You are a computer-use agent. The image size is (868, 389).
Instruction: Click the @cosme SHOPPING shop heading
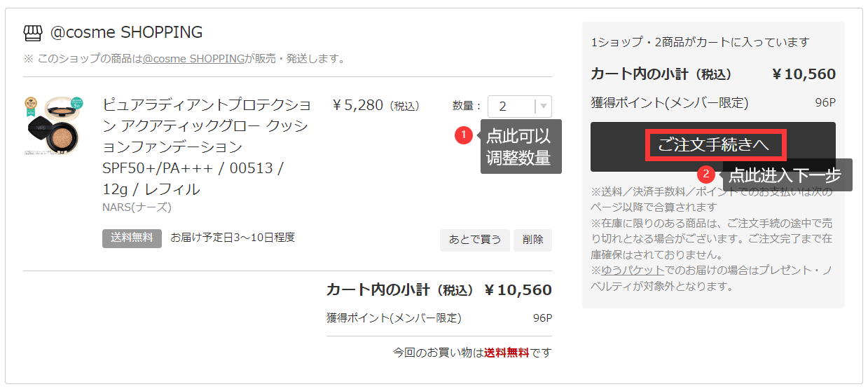click(127, 32)
